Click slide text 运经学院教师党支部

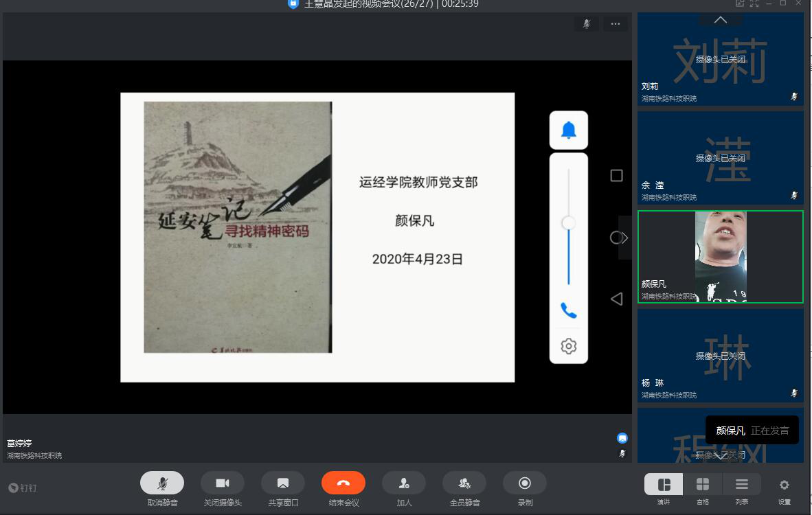tap(418, 182)
